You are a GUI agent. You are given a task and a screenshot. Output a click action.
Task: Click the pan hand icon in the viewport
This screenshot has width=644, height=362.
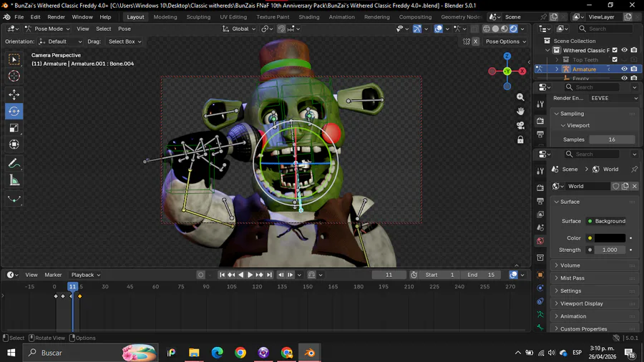click(x=520, y=111)
